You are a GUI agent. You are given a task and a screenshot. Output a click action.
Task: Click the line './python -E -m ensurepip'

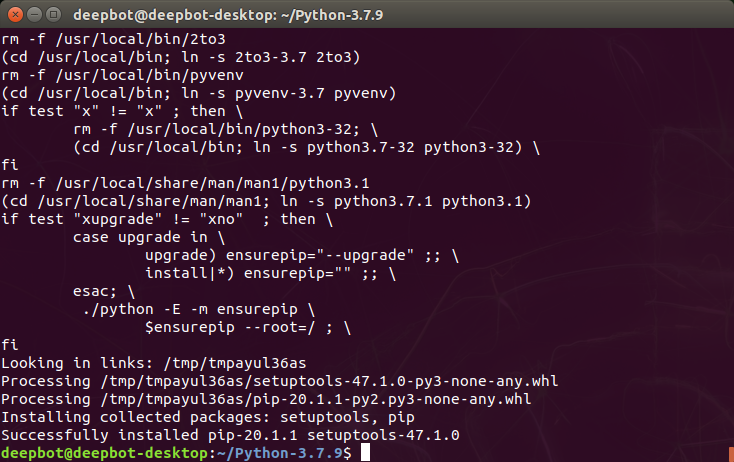[198, 309]
